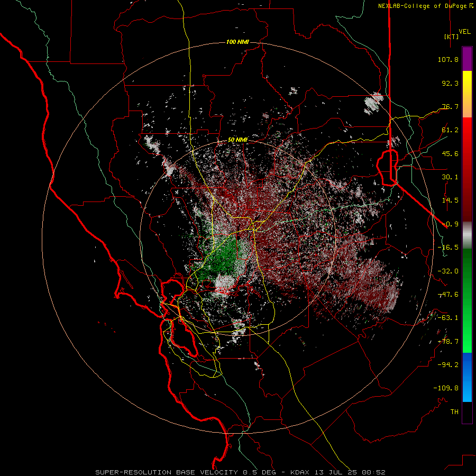This screenshot has height=476, width=476.
Task: Click the -0.9 velocity scale value
Action: 450,224
